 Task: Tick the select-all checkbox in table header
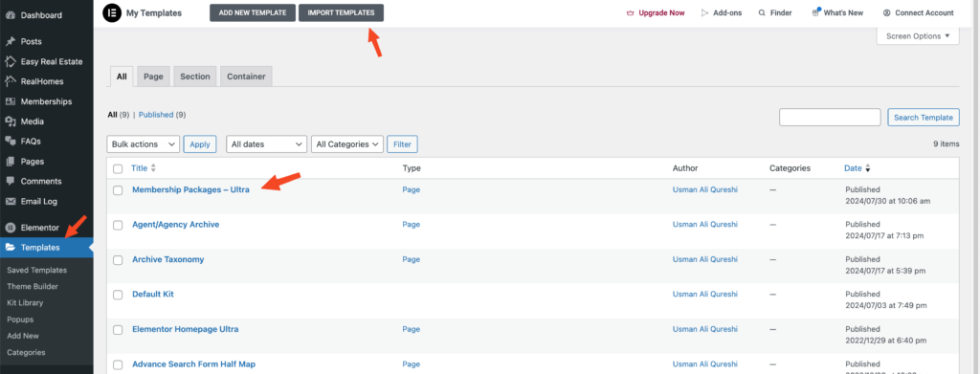click(x=118, y=168)
